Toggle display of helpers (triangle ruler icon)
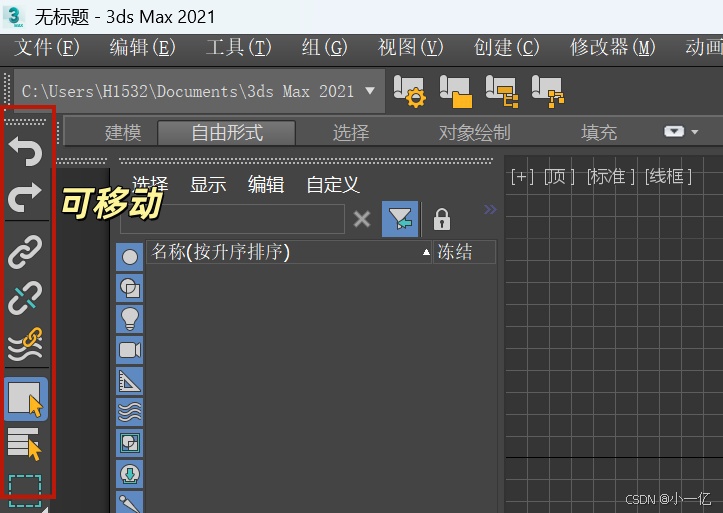 pos(130,381)
